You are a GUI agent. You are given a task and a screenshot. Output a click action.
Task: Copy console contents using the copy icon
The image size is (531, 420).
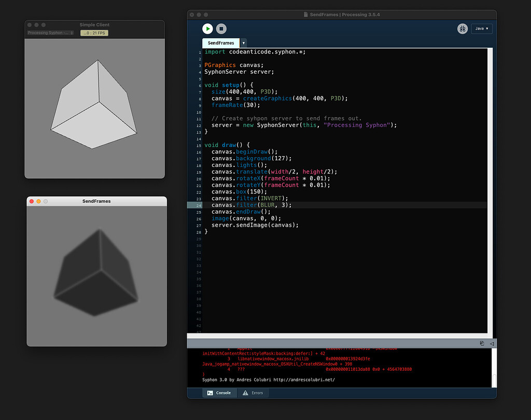[x=482, y=343]
